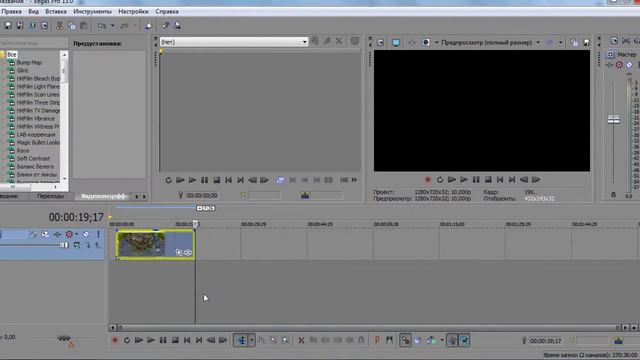
Task: Click save snapshot to file icon in preview
Action: pyautogui.click(x=586, y=42)
